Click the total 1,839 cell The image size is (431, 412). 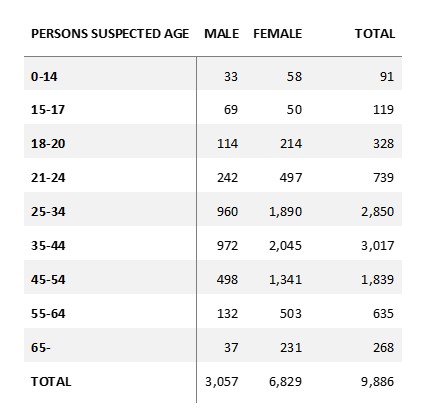(x=377, y=280)
